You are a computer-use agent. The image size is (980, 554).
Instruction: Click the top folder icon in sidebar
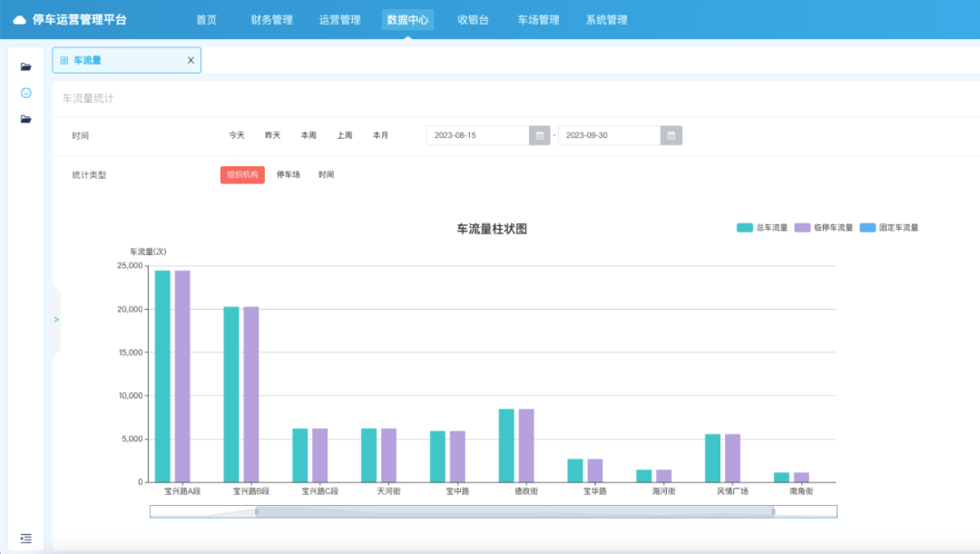click(x=25, y=66)
